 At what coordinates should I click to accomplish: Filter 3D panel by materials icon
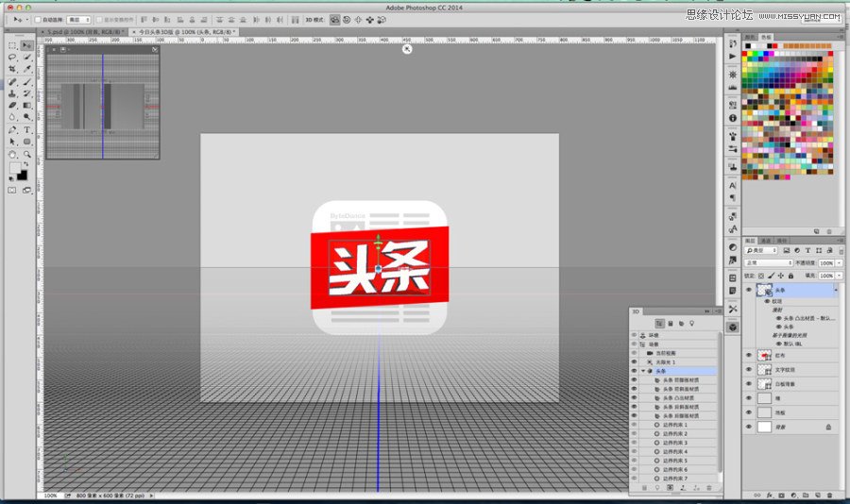[681, 324]
